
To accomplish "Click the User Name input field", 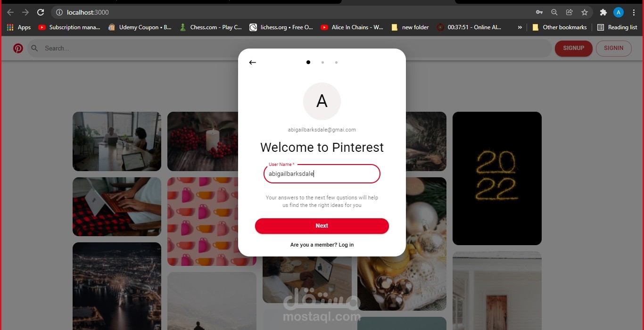I will 322,173.
